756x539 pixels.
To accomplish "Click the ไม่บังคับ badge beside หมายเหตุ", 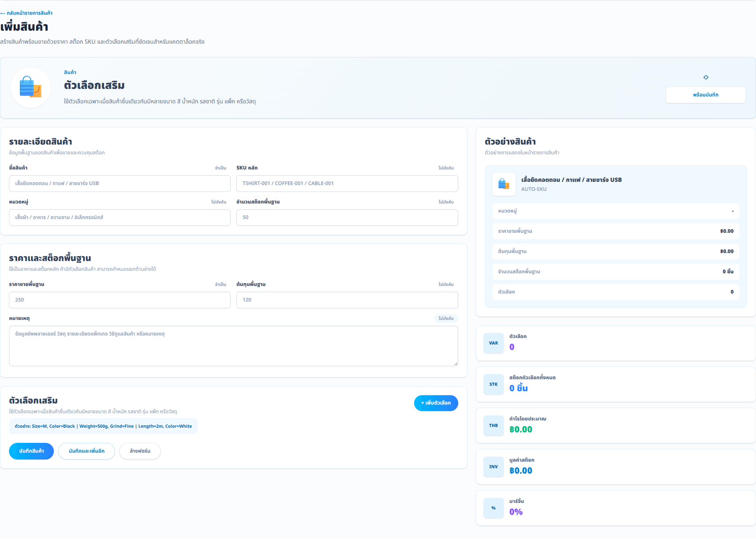I will pos(446,318).
